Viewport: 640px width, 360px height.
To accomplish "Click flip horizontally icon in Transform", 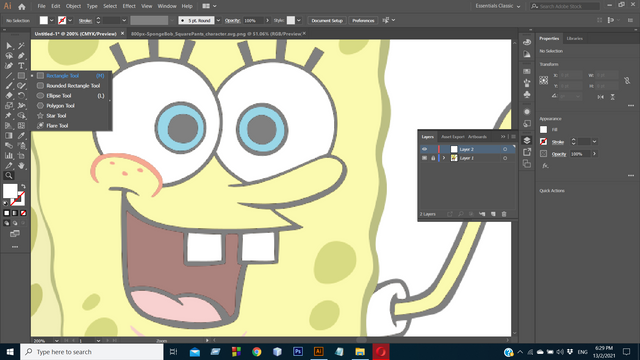I will click(600, 97).
